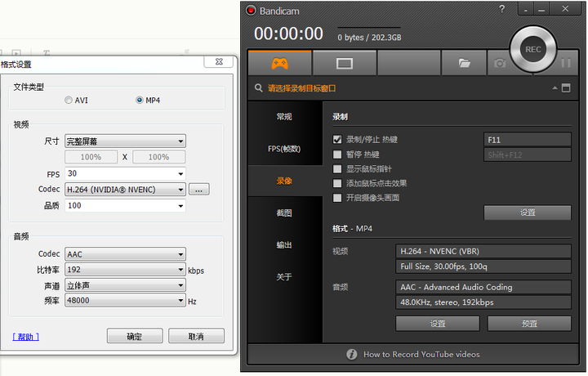Click the pause recording icon
This screenshot has width=588, height=376.
(566, 63)
